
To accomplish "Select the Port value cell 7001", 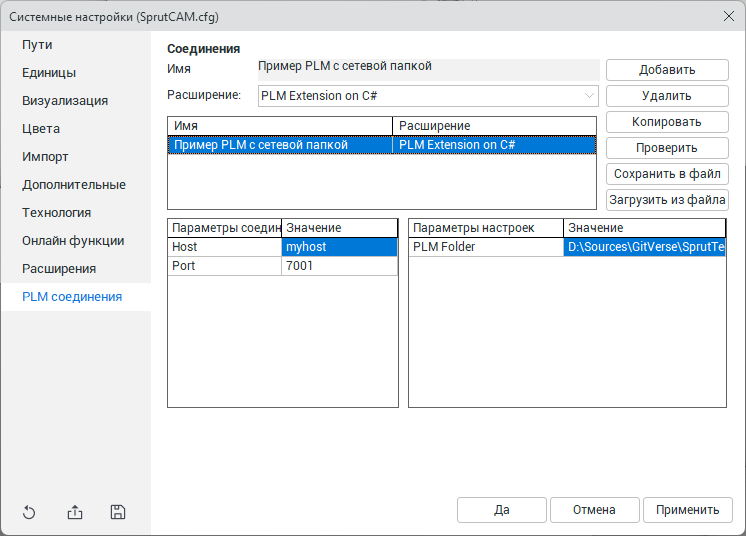I will coord(340,267).
